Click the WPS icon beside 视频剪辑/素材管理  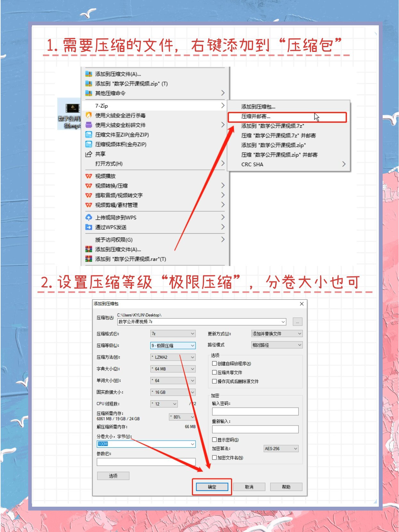click(x=88, y=205)
